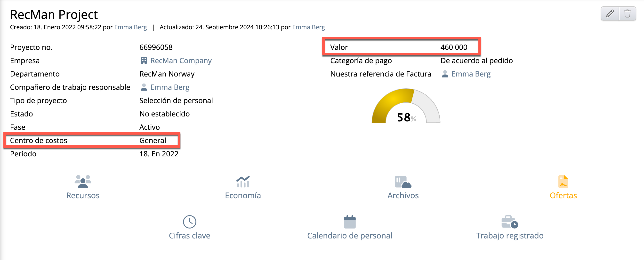Switch to Trabajo registrado section label

(x=510, y=236)
